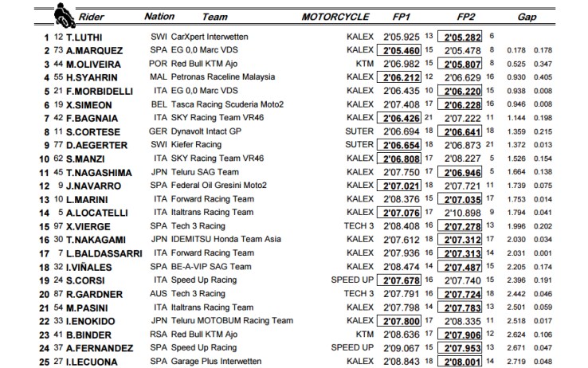The image size is (588, 368).
Task: Select rider L.BALDASSARRI in row 17
Action: point(104,254)
